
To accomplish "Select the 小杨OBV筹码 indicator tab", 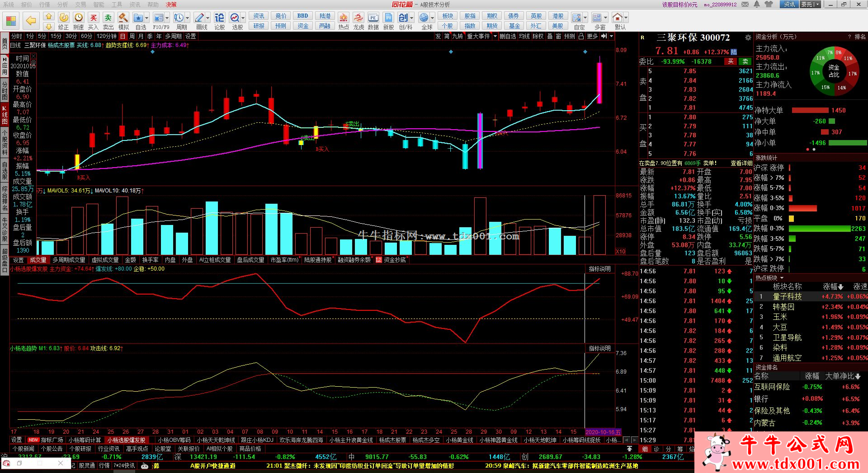I will [174, 440].
